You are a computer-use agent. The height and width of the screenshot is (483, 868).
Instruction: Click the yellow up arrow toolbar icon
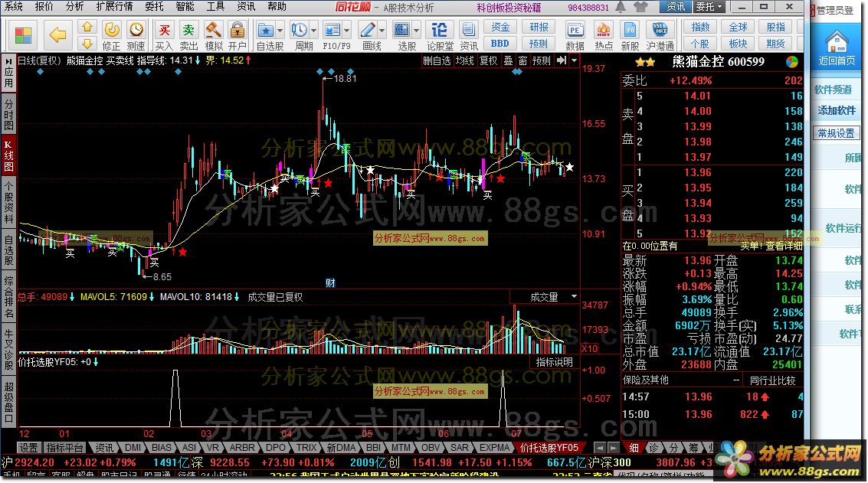pos(87,27)
